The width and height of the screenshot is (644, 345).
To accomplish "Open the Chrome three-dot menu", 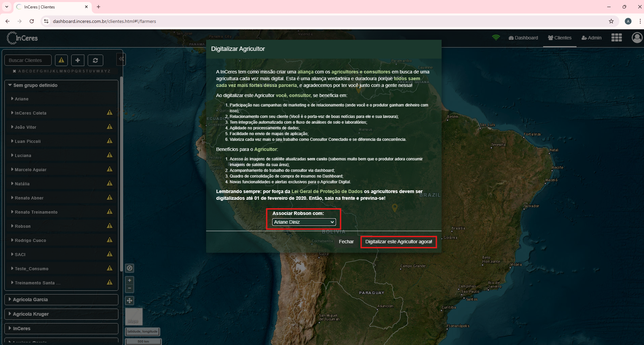I will pyautogui.click(x=640, y=21).
